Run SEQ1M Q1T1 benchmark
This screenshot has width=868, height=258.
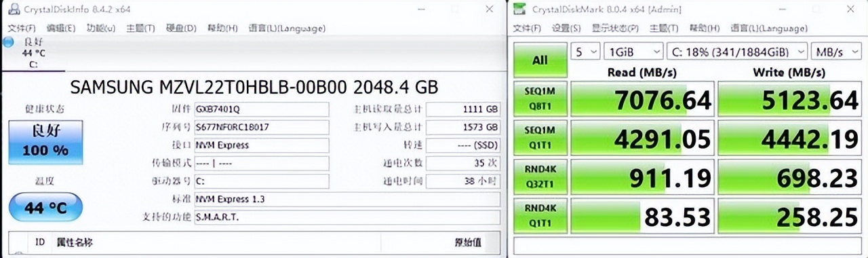point(540,139)
